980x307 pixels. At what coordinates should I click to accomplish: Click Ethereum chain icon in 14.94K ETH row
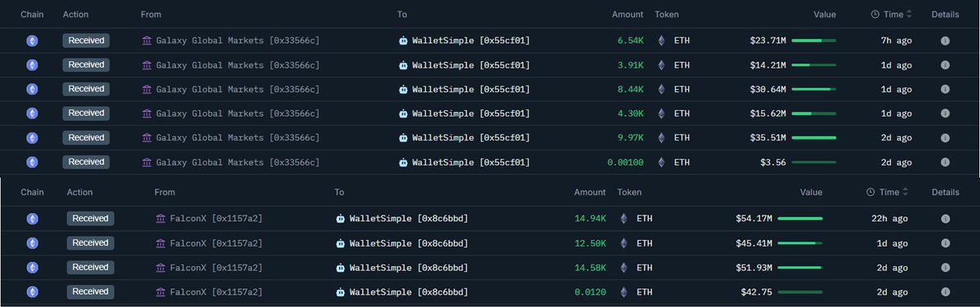(32, 218)
